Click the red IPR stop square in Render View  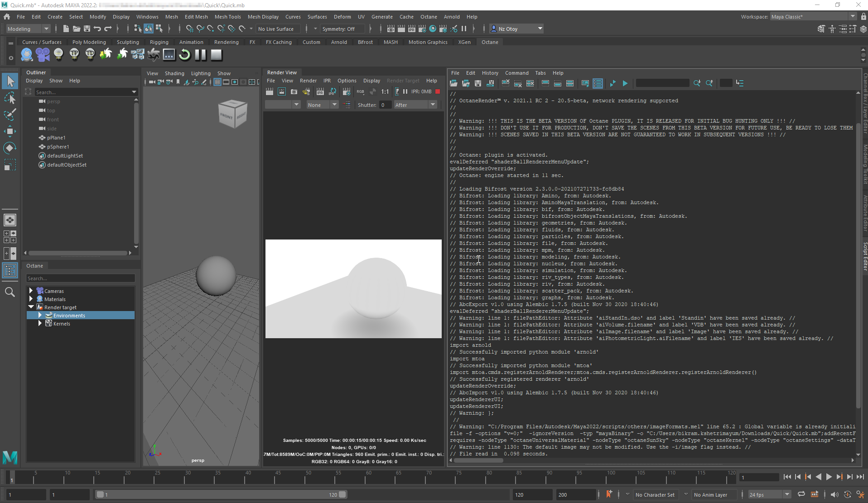click(x=438, y=91)
